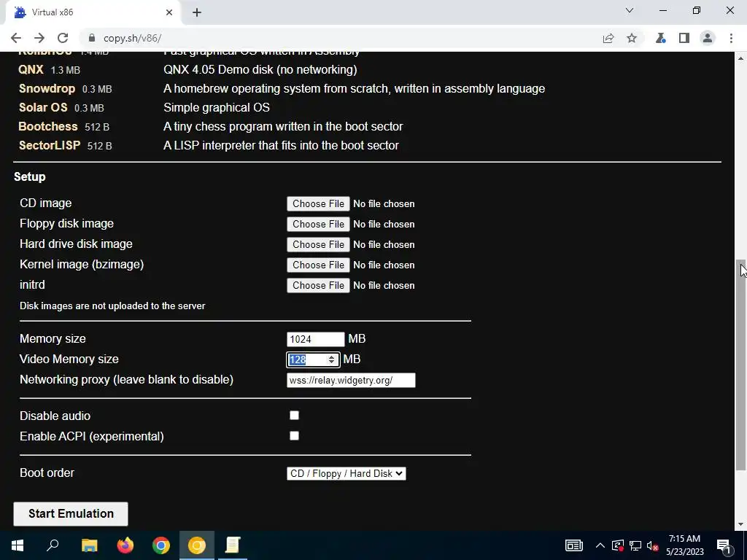This screenshot has width=747, height=560.
Task: View site information via lock icon
Action: (x=92, y=38)
